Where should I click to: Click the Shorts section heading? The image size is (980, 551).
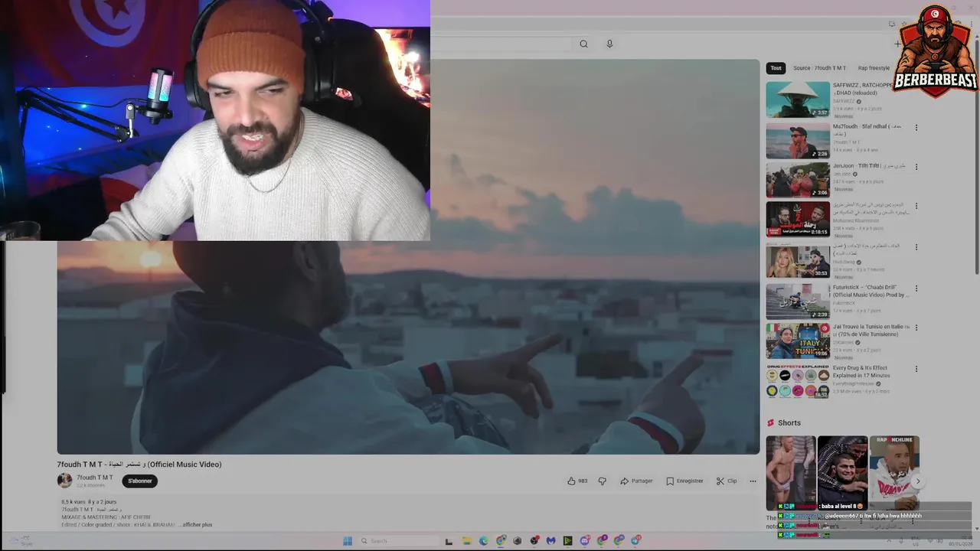pyautogui.click(x=789, y=422)
